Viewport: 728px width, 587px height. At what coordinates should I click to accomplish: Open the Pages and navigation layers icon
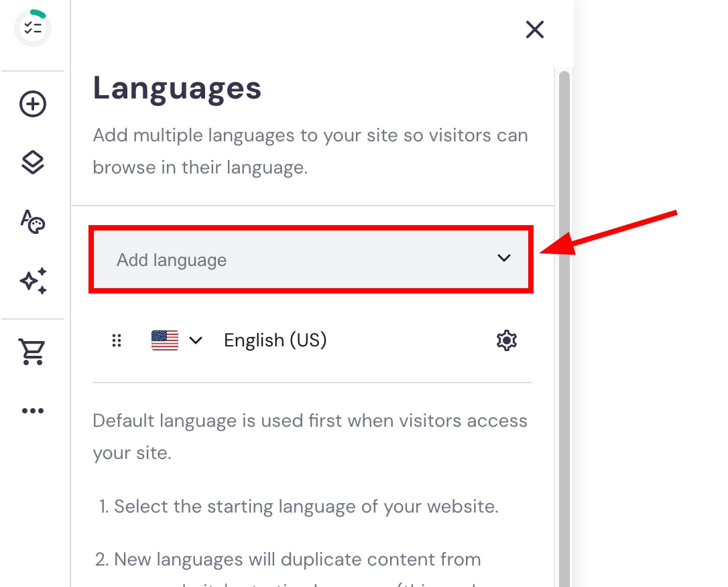click(x=32, y=162)
